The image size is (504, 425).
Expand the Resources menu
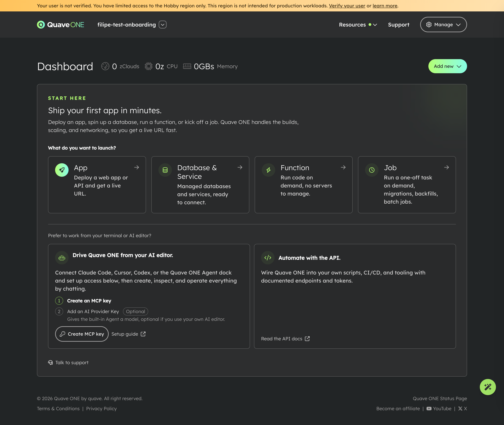[x=358, y=25]
